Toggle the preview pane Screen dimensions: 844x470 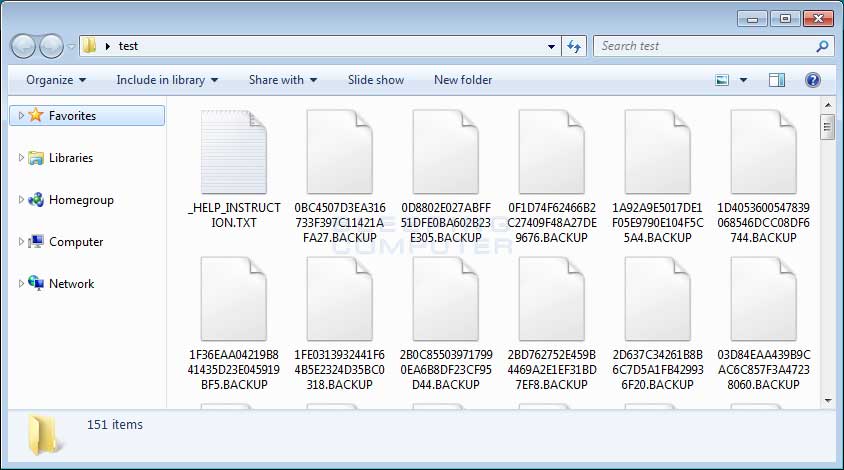(x=777, y=80)
